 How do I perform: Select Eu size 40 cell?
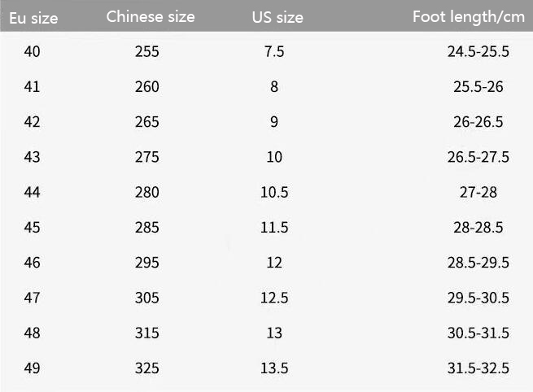click(x=32, y=52)
